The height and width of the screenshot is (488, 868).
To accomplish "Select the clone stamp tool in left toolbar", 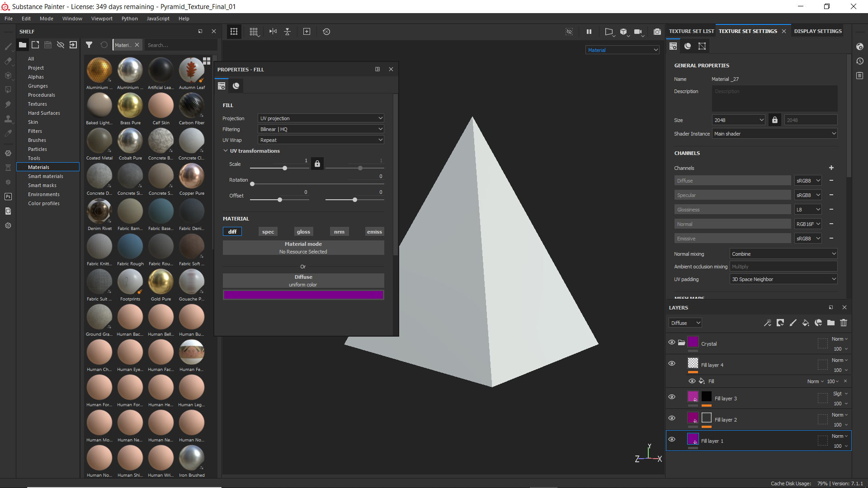I will [8, 119].
